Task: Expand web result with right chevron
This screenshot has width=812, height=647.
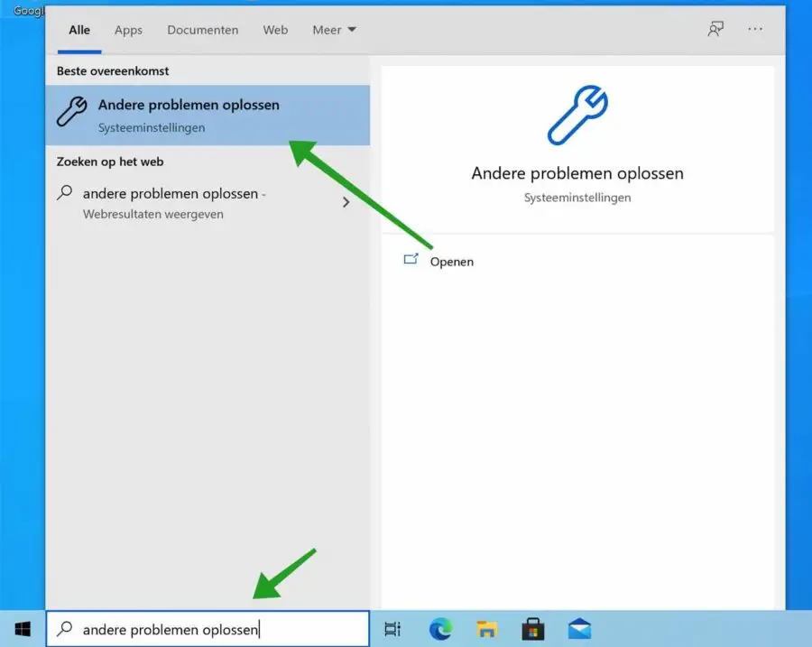Action: pyautogui.click(x=346, y=202)
